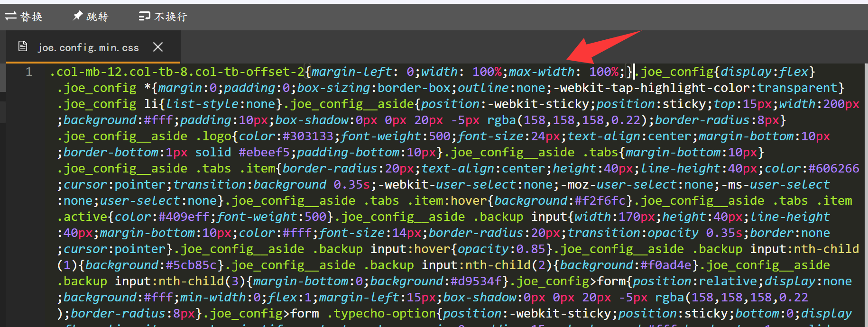
Task: Click the 替换 swap-arrows icon
Action: [x=11, y=17]
